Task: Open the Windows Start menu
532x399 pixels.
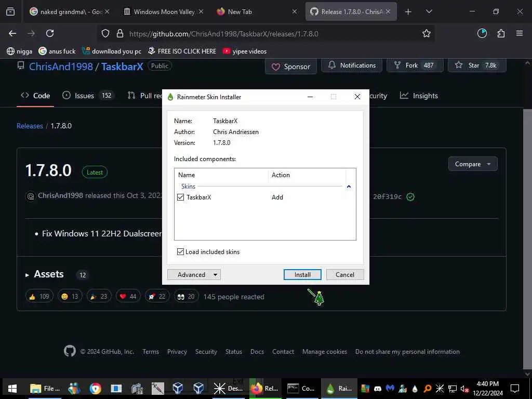Action: click(x=12, y=389)
